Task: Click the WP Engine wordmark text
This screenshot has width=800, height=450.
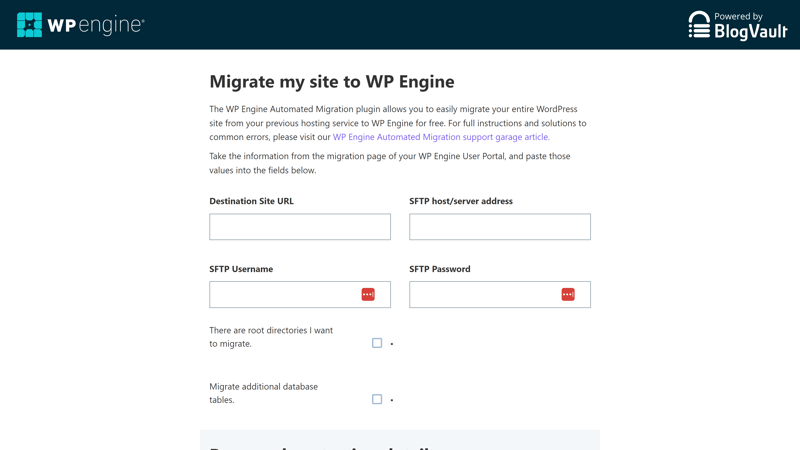Action: coord(96,26)
